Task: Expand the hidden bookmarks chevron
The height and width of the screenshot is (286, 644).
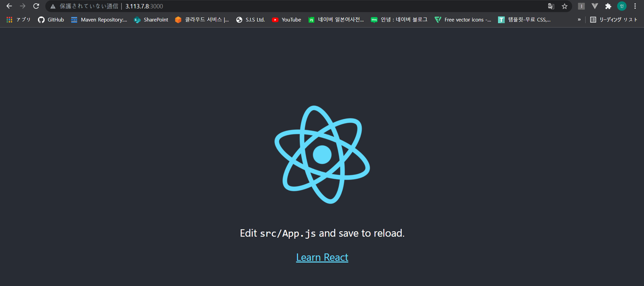Action: tap(579, 20)
